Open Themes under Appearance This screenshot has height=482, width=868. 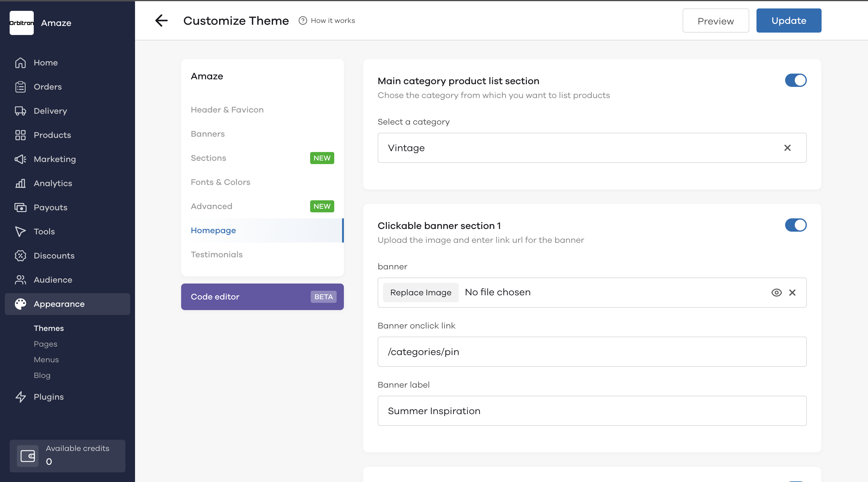tap(49, 328)
